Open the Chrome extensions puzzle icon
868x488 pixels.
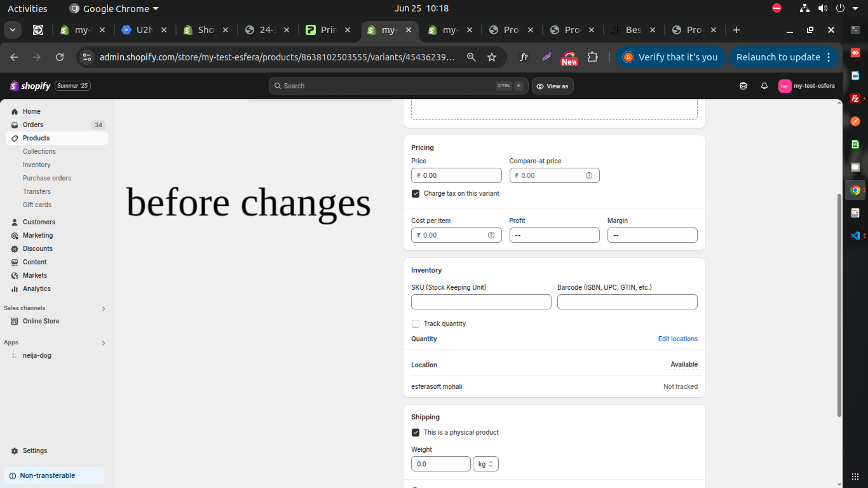coord(592,57)
